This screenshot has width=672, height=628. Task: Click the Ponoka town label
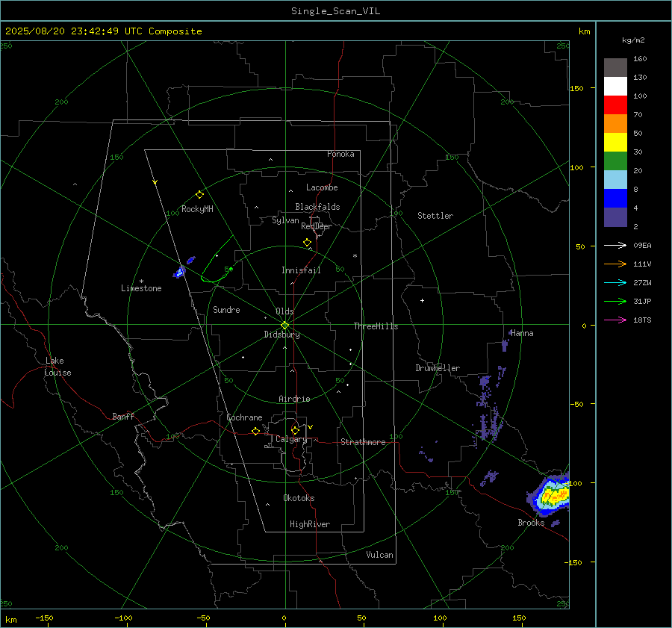[x=340, y=154]
